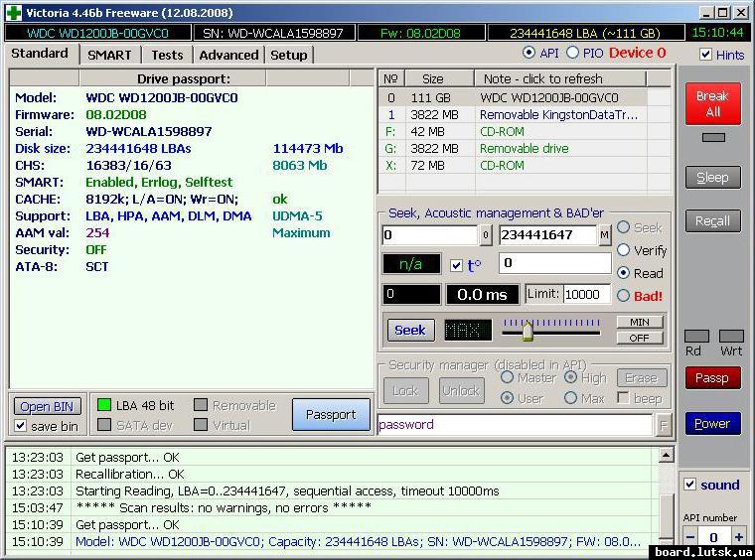Click the password input field
755x560 pixels.
coord(514,424)
